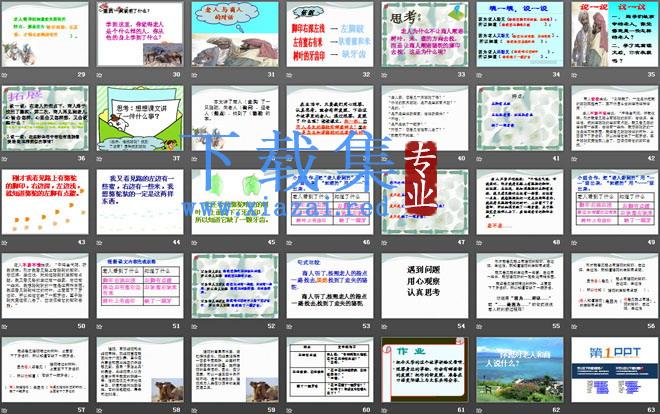This screenshot has height=414, width=660.
Task: Select slide 30 thumbnail with camel photo
Action: pyautogui.click(x=140, y=34)
